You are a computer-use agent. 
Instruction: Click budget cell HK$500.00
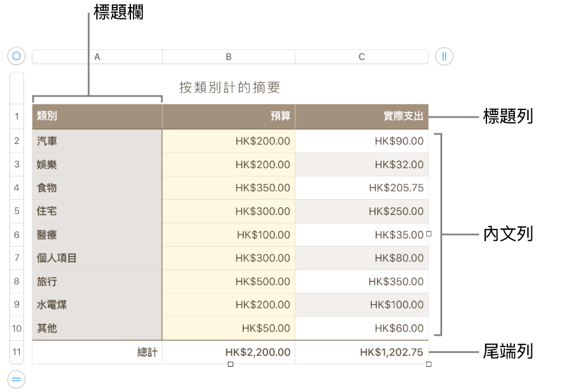pyautogui.click(x=229, y=281)
